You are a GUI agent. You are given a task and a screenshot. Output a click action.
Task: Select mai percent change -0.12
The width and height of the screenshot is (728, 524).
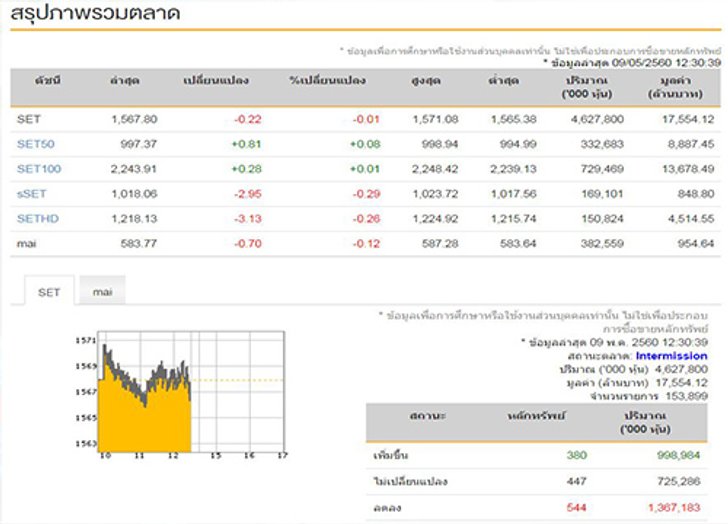366,244
